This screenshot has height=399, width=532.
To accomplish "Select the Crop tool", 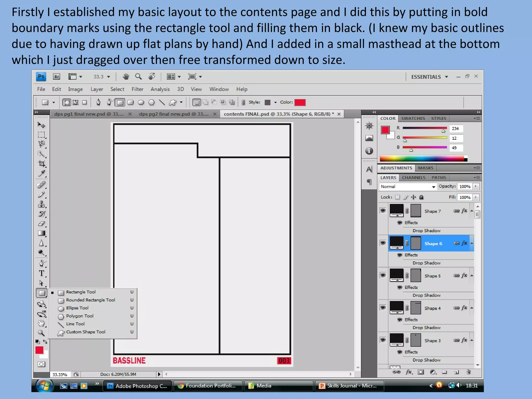I will [41, 164].
